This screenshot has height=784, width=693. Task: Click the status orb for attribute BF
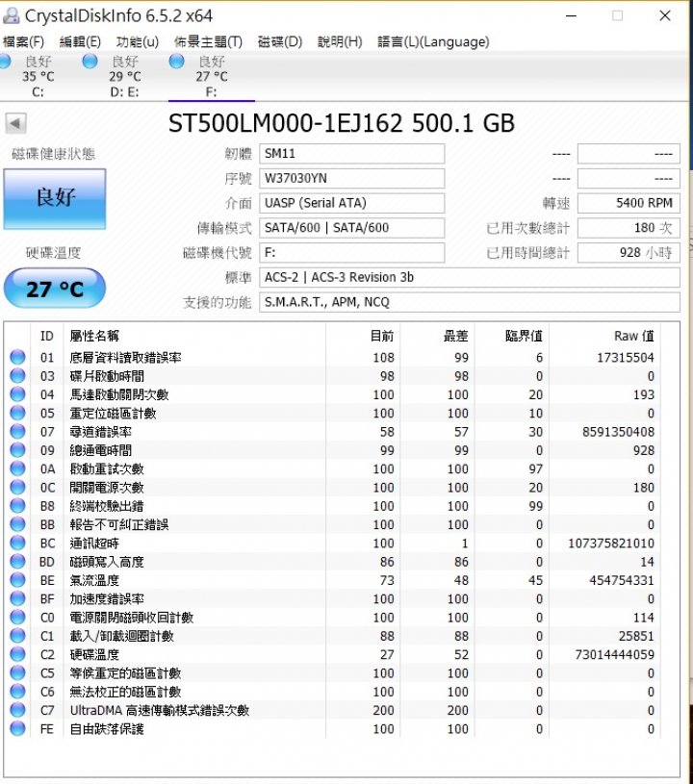tap(17, 598)
